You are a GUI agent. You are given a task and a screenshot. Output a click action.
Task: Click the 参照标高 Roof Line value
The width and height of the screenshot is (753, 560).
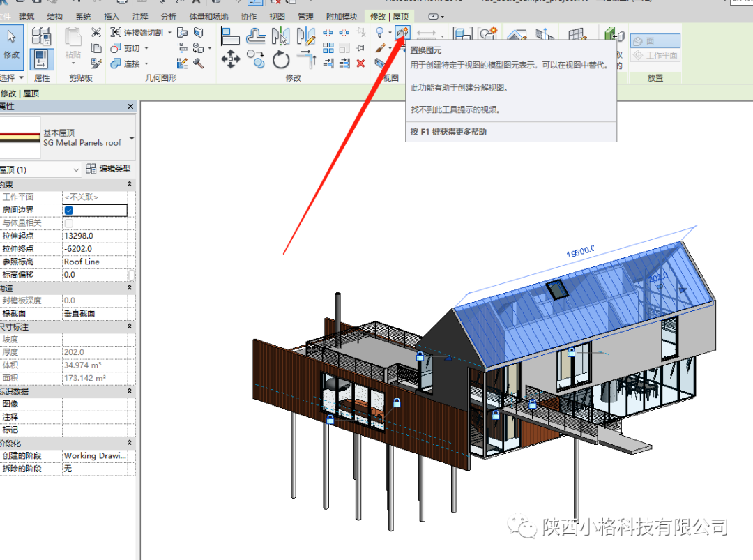(x=95, y=262)
